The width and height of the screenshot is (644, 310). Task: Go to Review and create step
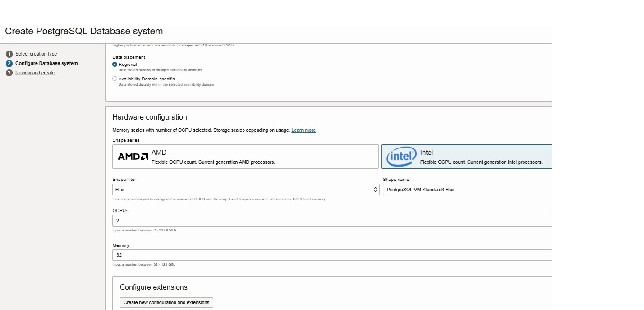35,73
